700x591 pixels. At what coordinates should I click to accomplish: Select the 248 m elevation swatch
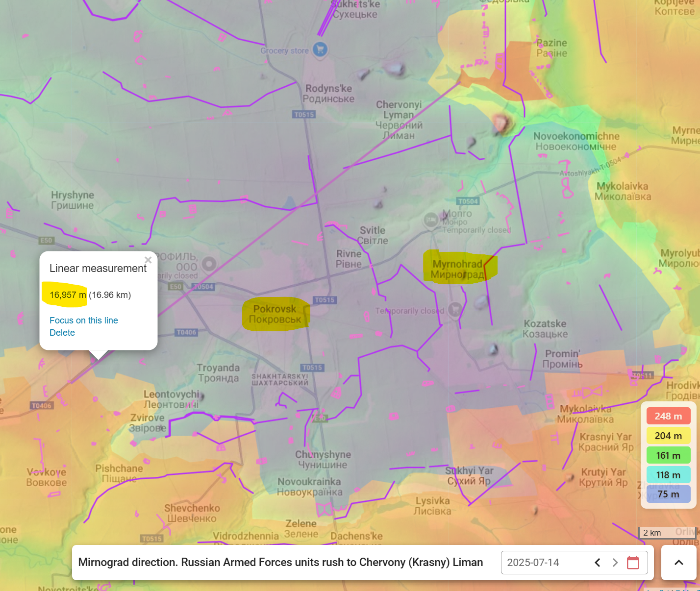(668, 416)
